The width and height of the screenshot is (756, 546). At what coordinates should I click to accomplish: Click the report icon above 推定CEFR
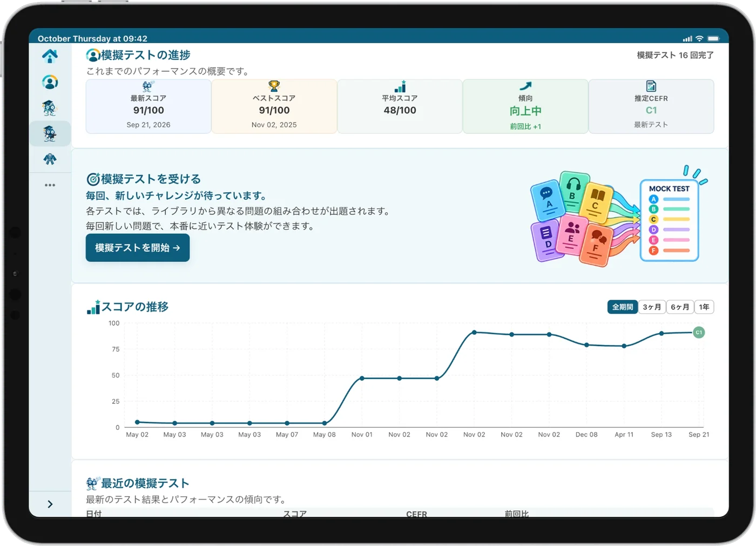651,86
